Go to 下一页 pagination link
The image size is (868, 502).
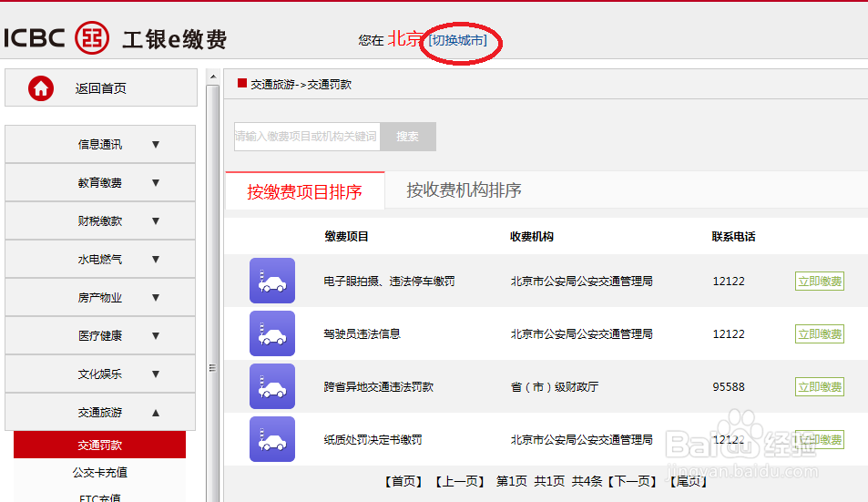633,481
